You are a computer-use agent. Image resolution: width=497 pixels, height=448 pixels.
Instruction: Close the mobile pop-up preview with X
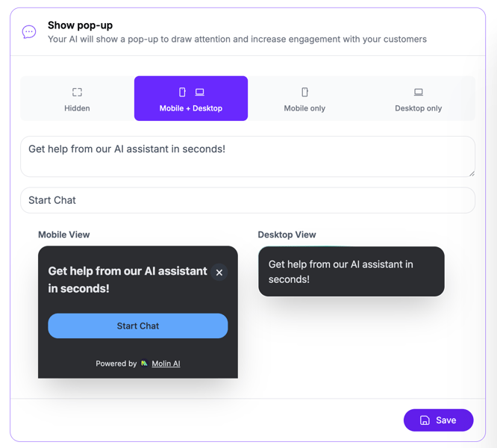coord(219,273)
